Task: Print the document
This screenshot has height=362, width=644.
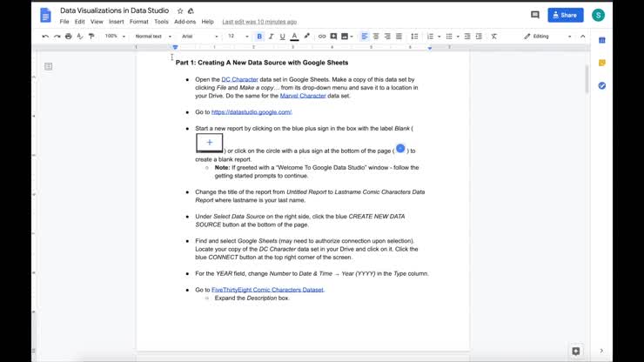Action: (68, 37)
